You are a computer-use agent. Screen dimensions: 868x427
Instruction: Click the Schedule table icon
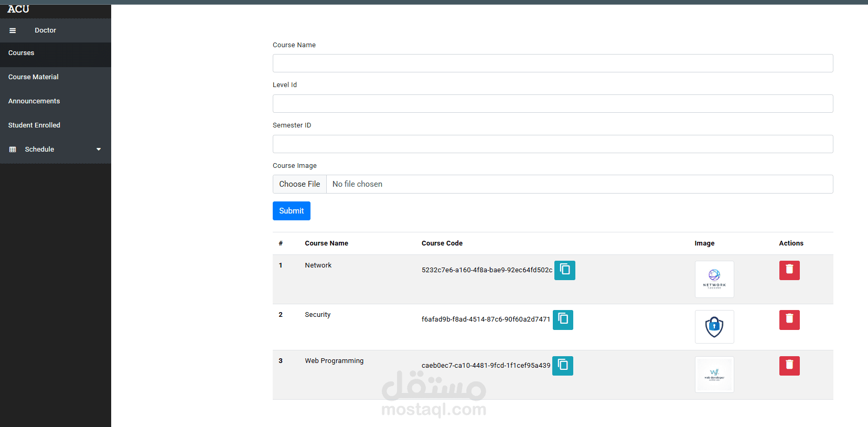[13, 150]
